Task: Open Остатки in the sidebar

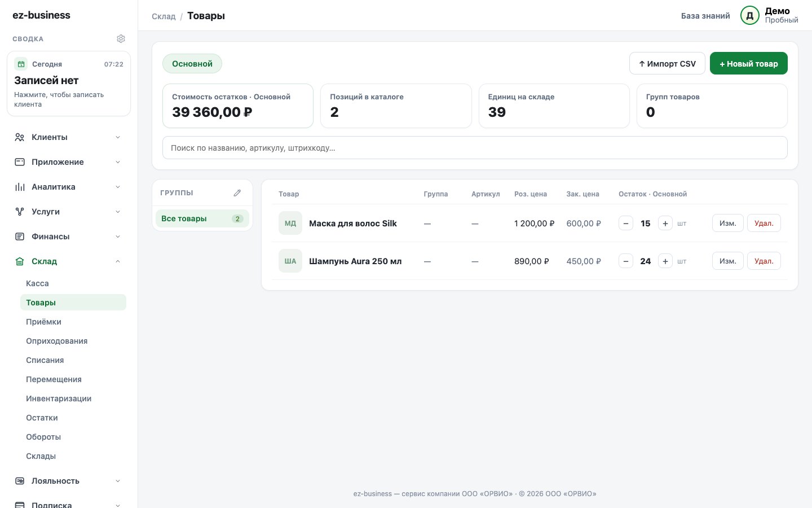Action: 73,418
